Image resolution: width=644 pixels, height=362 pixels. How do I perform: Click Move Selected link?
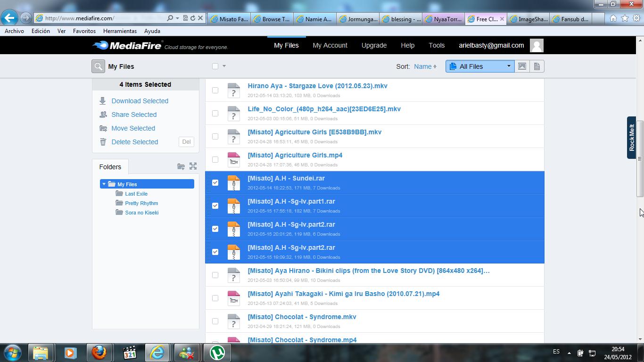point(133,128)
